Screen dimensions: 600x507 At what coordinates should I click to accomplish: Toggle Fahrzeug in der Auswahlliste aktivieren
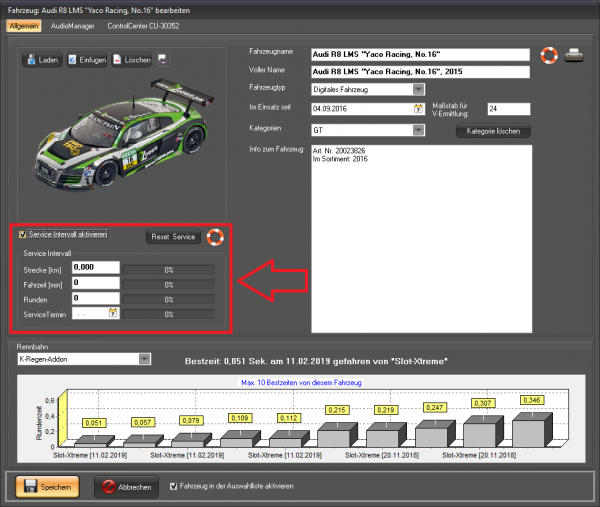pyautogui.click(x=173, y=486)
